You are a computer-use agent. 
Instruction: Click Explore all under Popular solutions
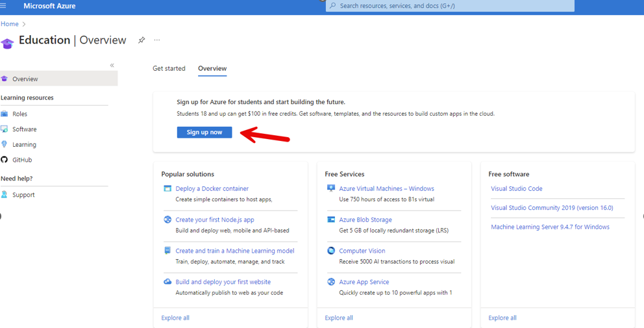pyautogui.click(x=175, y=318)
